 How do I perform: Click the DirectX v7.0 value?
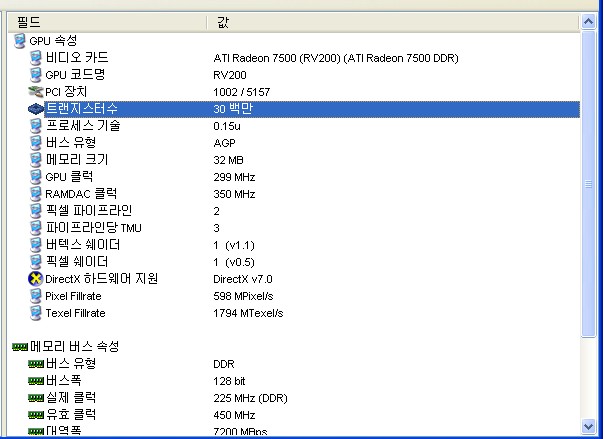click(243, 279)
